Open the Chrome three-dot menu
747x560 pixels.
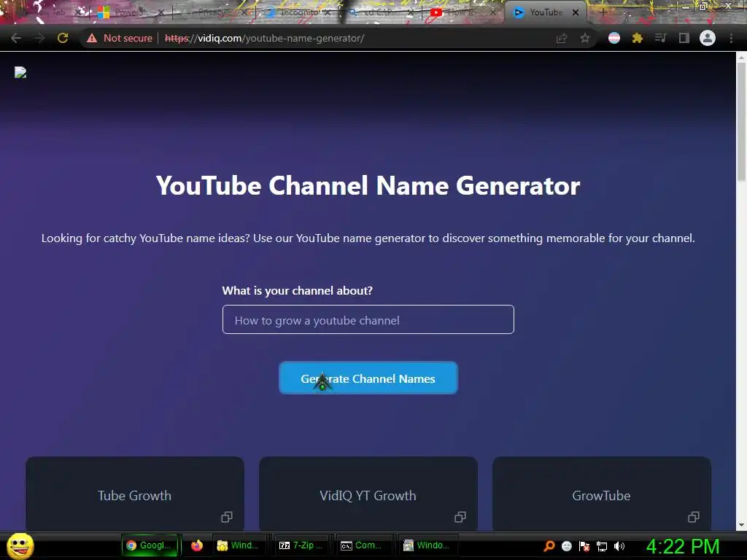[x=731, y=38]
